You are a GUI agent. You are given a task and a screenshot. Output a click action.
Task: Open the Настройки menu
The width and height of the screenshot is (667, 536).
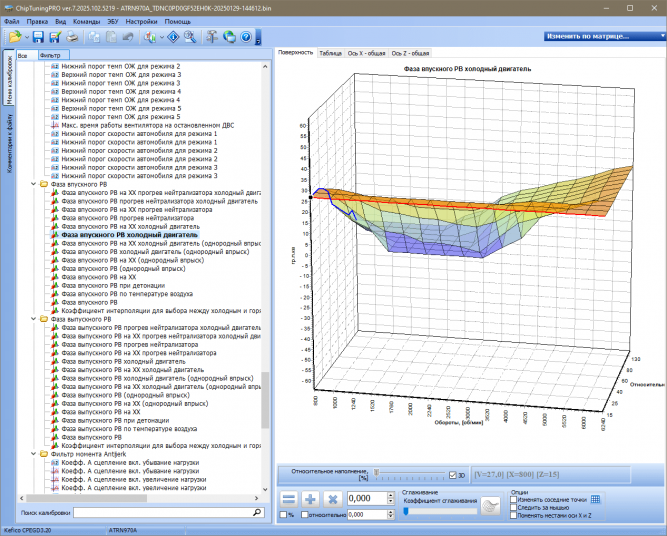(x=141, y=21)
